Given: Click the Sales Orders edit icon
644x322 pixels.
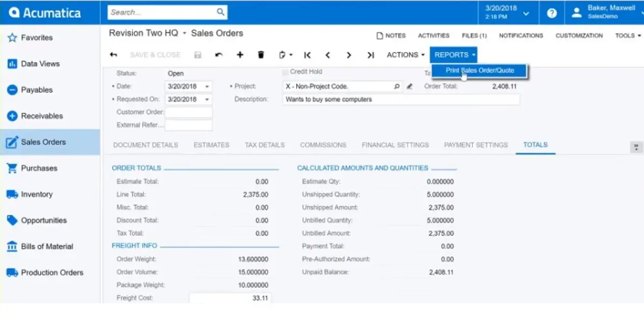Looking at the screenshot, I should pyautogui.click(x=12, y=142).
